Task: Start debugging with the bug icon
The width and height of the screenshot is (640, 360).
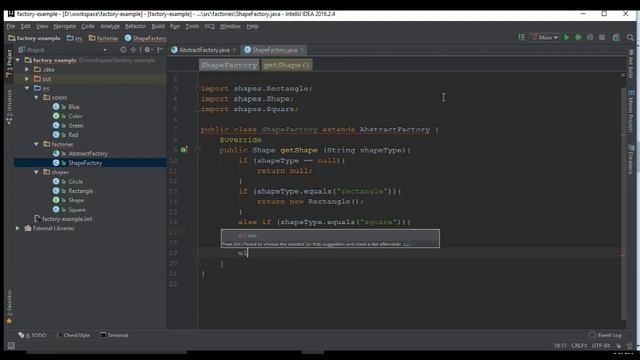Action: click(x=578, y=38)
